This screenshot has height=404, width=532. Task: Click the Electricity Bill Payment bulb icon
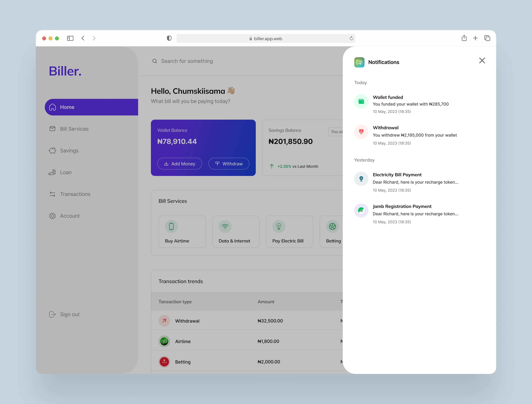361,179
